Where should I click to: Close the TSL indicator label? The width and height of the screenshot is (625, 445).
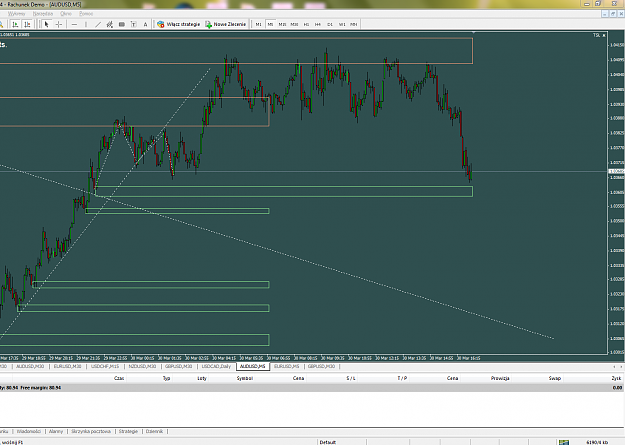[x=604, y=35]
